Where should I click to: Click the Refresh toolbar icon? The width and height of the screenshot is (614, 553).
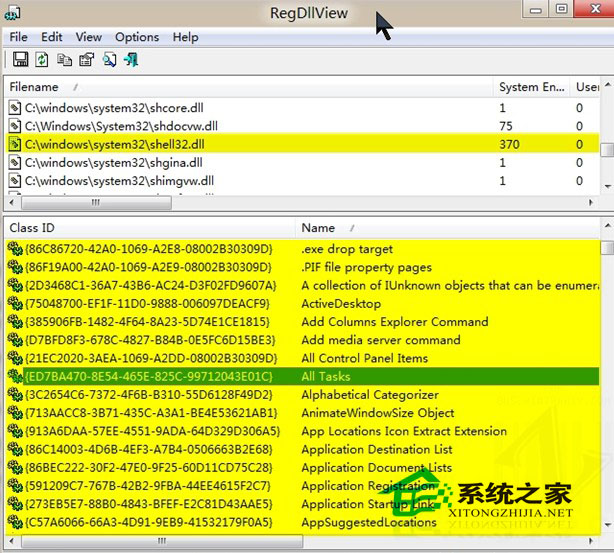(42, 60)
